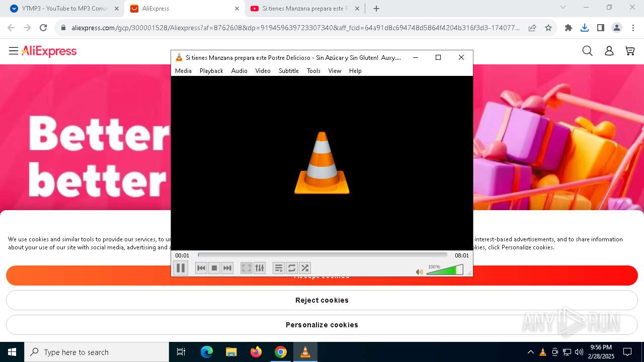This screenshot has height=362, width=644.
Task: Share this page from the address bar
Action: click(532, 28)
